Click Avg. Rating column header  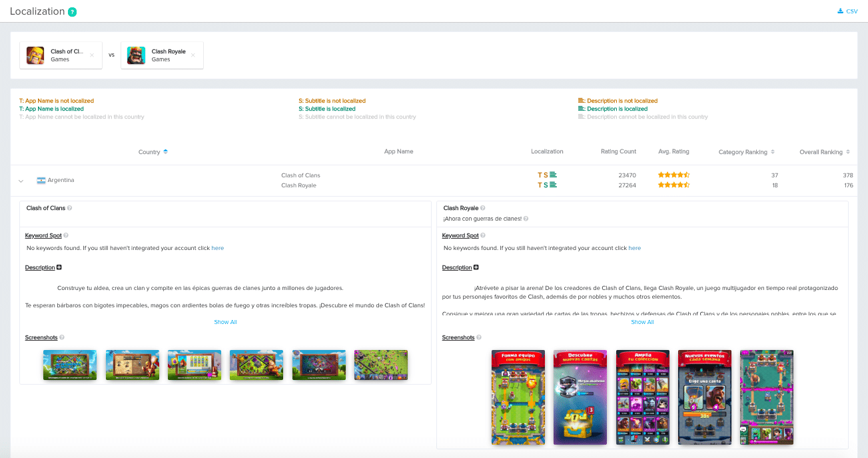pyautogui.click(x=673, y=151)
